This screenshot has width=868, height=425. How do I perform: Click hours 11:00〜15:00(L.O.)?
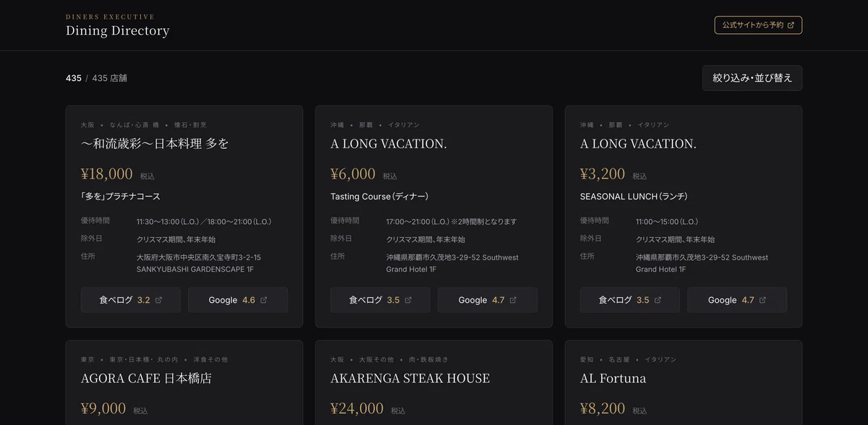pos(667,222)
